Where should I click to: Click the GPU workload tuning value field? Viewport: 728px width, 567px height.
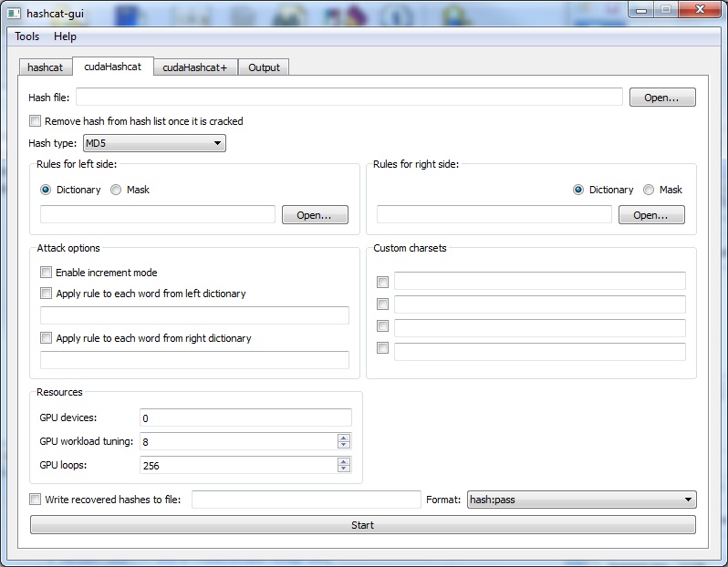(x=239, y=441)
